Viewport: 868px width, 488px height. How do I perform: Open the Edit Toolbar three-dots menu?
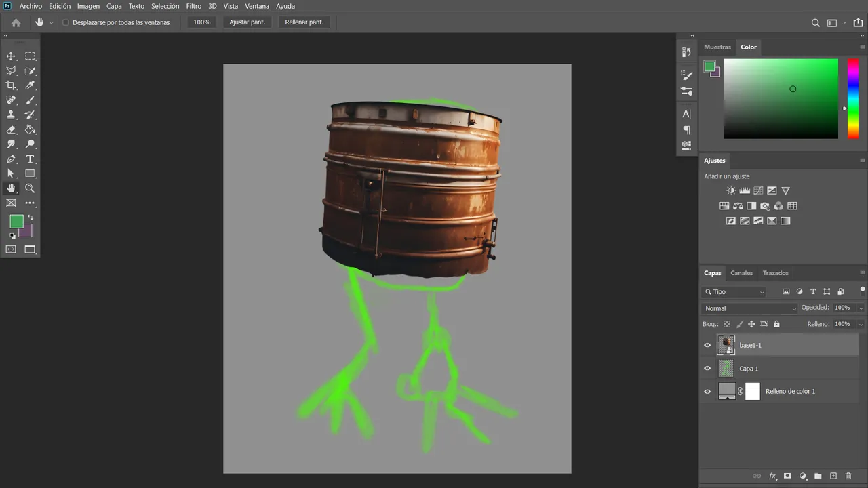pos(30,203)
